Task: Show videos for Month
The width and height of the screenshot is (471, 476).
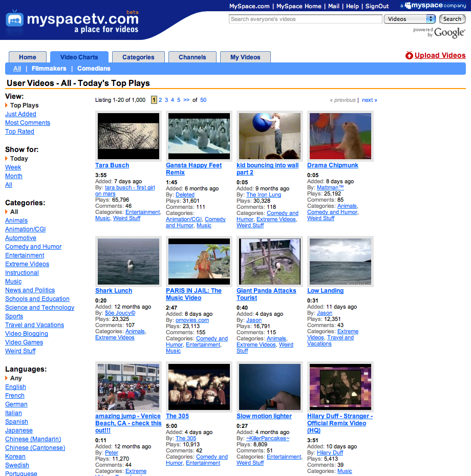Action: 14,176
